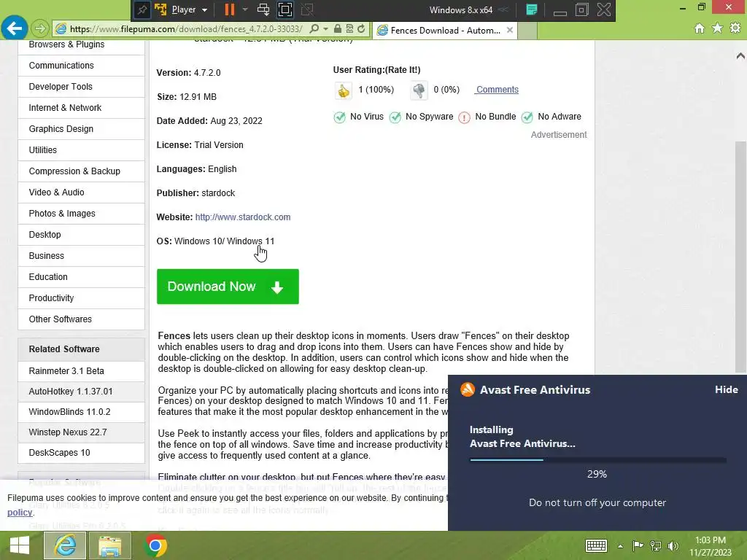Viewport: 747px width, 560px height.
Task: Open Browsers & Plugins category
Action: tap(81, 47)
